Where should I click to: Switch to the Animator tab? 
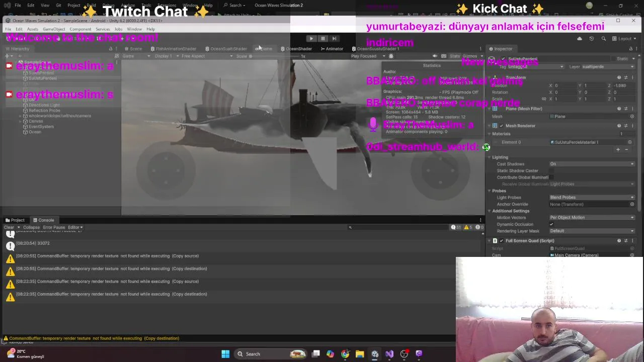click(x=332, y=49)
